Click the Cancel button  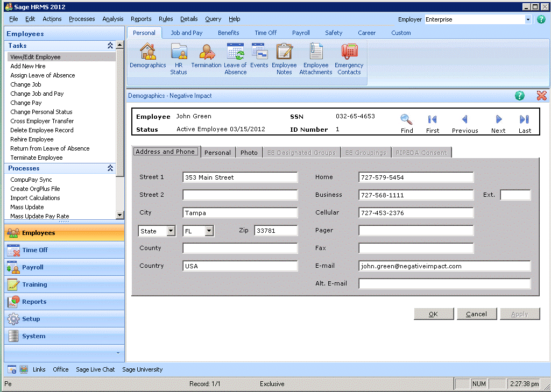[476, 314]
